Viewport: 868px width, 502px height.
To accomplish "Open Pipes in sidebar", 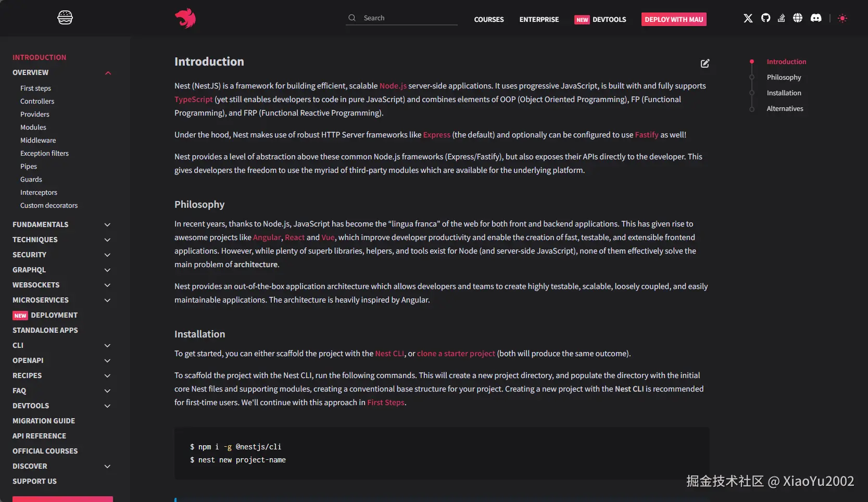I will pyautogui.click(x=29, y=167).
